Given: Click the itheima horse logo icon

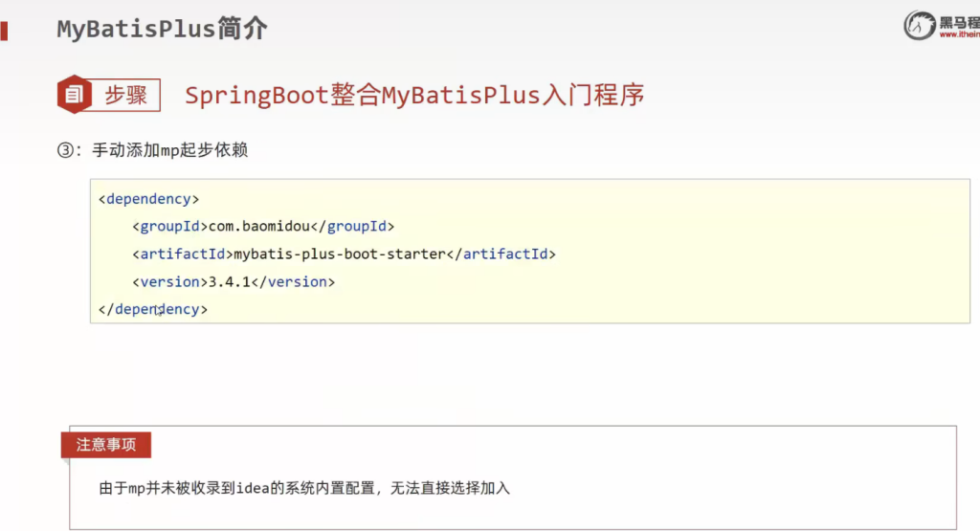Looking at the screenshot, I should (920, 26).
